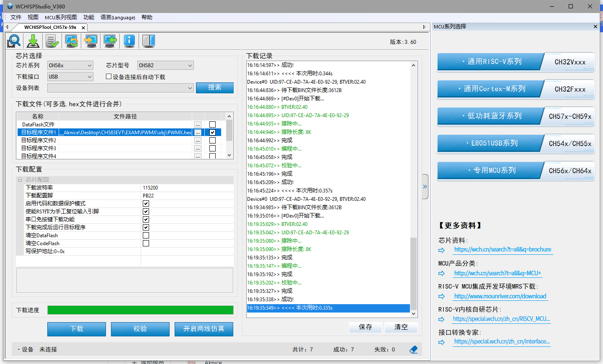
Task: Select the 通用RISC-V系列 CH32Vxxx series
Action: tap(516, 62)
